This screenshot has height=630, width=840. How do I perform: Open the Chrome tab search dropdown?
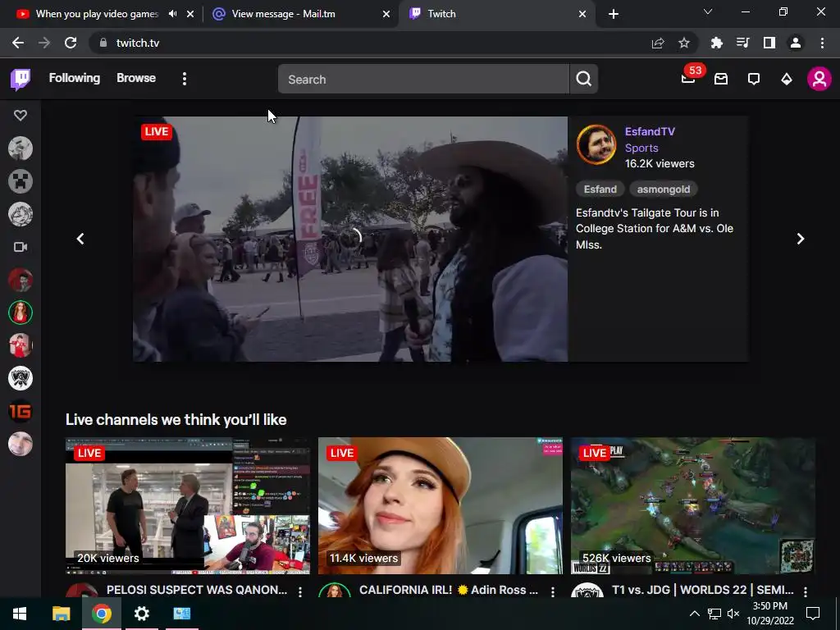708,11
